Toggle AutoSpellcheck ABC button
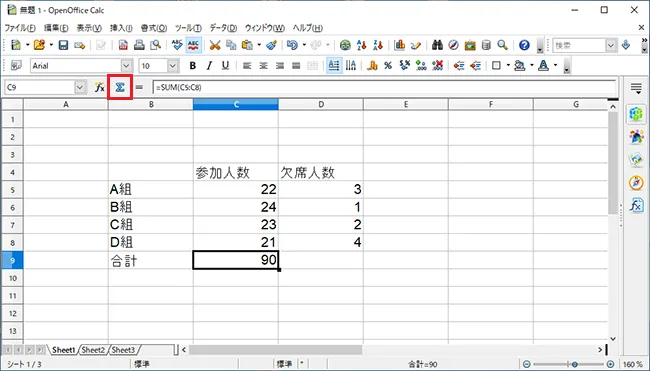The image size is (650, 371). 194,45
